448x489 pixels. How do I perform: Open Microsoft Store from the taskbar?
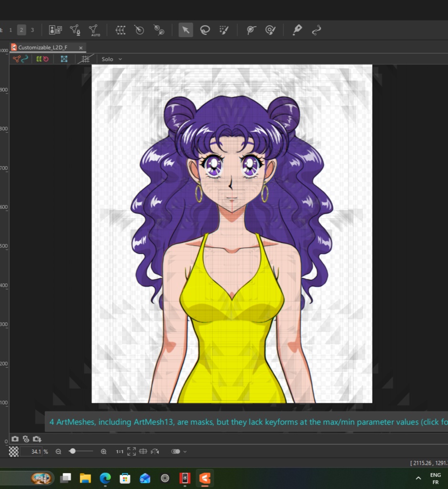pos(125,478)
